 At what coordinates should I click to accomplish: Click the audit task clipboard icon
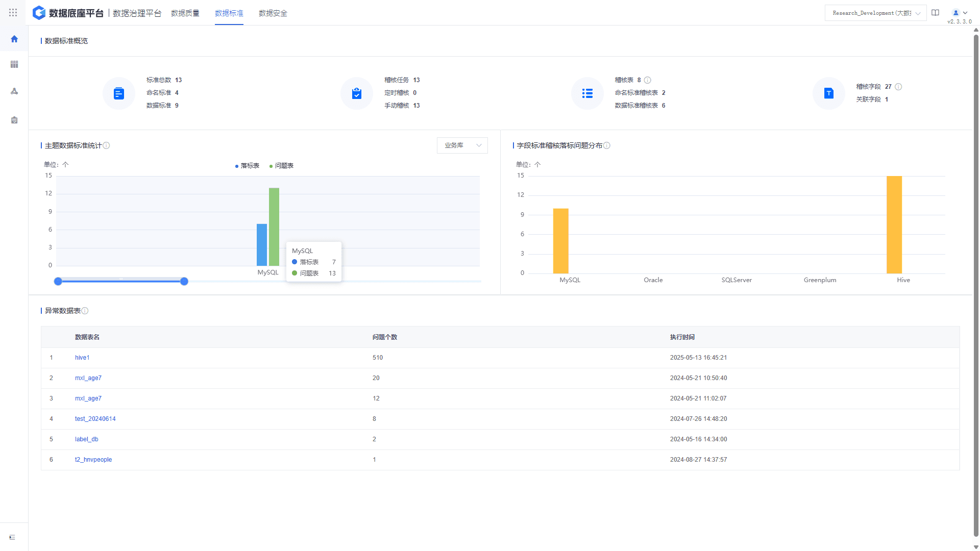(357, 93)
